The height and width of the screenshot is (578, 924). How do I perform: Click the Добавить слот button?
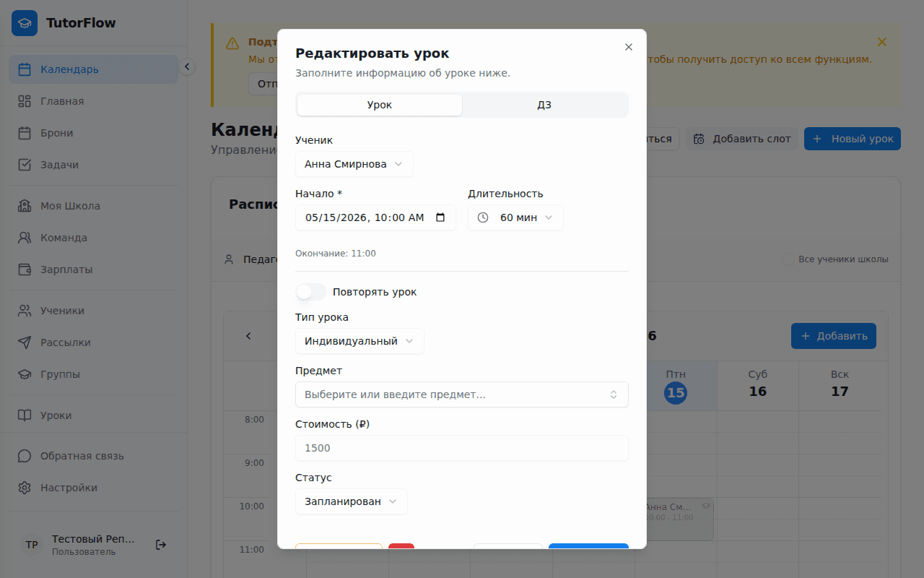click(742, 139)
